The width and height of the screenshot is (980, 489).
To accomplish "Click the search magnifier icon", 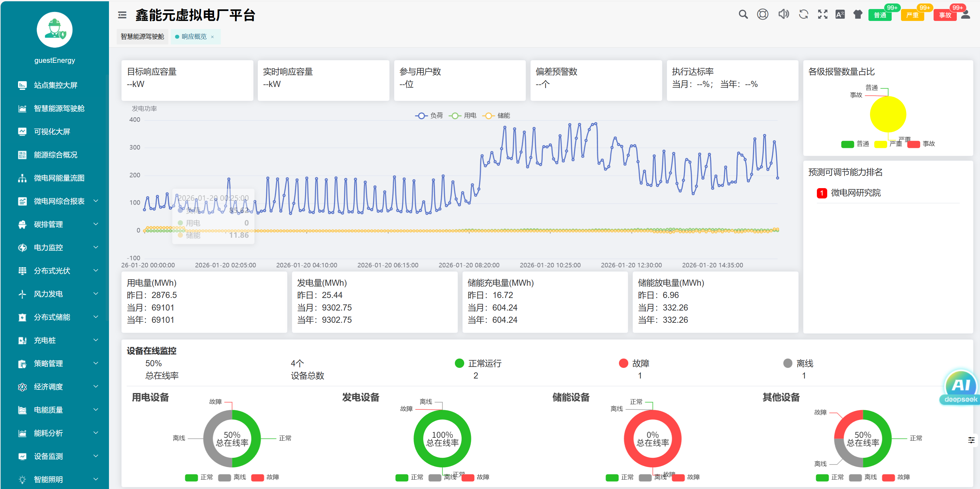I will pos(743,14).
